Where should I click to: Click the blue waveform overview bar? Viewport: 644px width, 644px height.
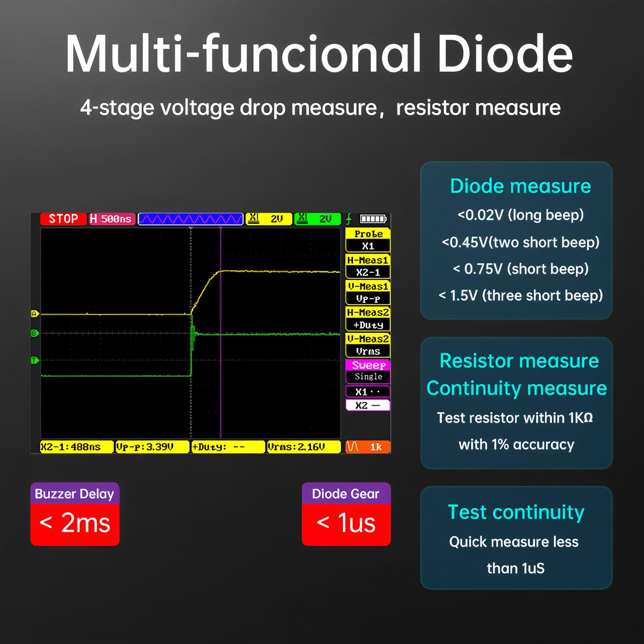click(191, 219)
